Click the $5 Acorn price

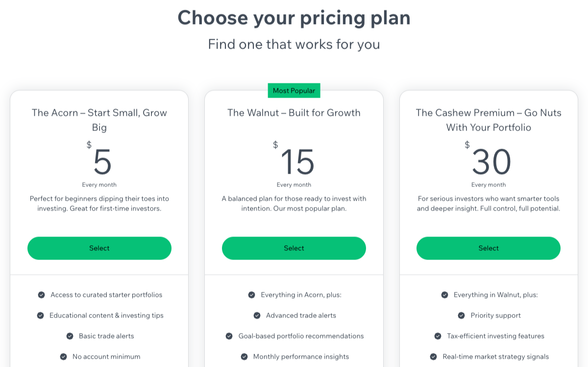[x=102, y=162]
